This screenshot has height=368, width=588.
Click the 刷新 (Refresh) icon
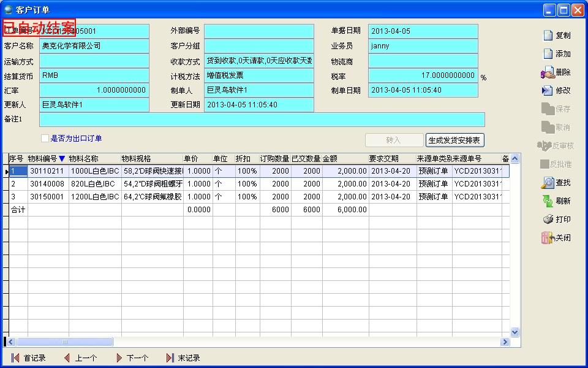[556, 201]
